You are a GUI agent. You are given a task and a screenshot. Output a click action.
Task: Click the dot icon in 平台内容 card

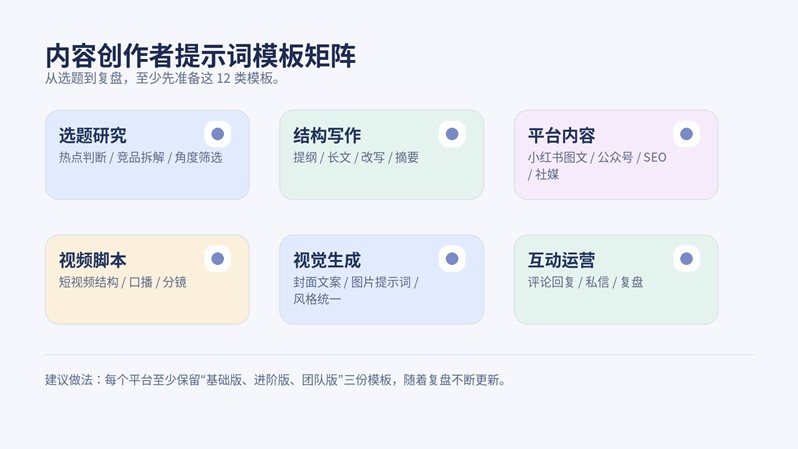686,134
